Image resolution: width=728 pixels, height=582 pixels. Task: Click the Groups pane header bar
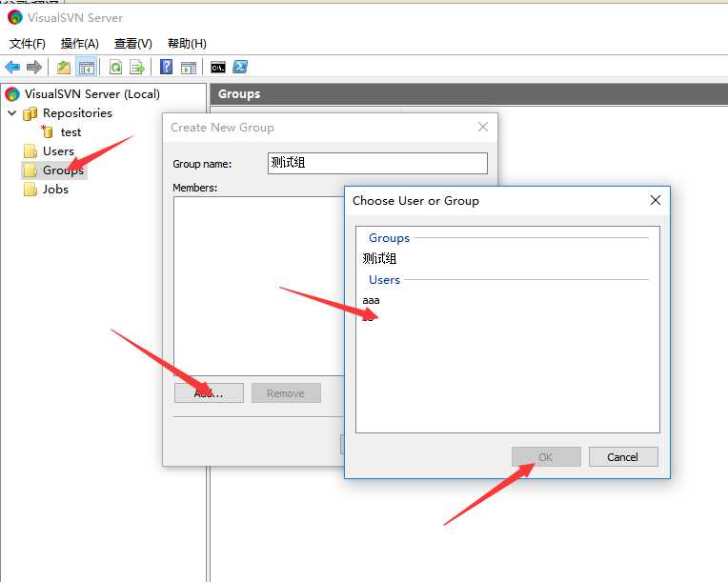point(469,94)
